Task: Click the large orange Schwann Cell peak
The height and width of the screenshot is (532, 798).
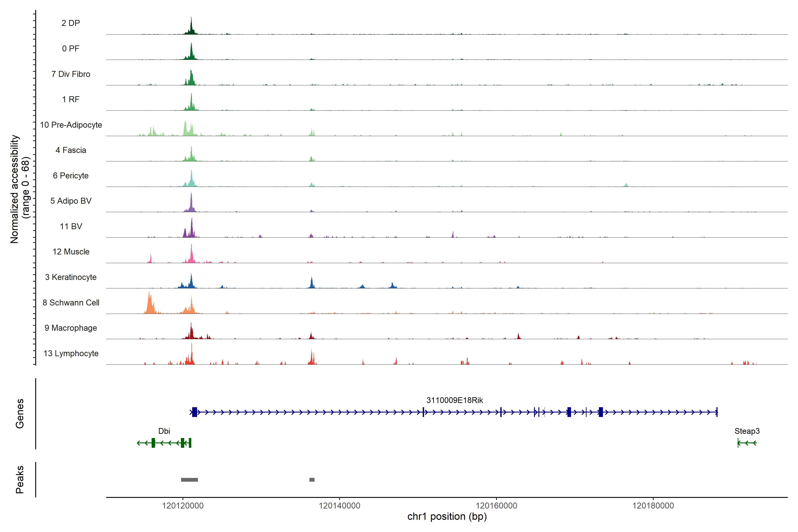Action: click(150, 305)
